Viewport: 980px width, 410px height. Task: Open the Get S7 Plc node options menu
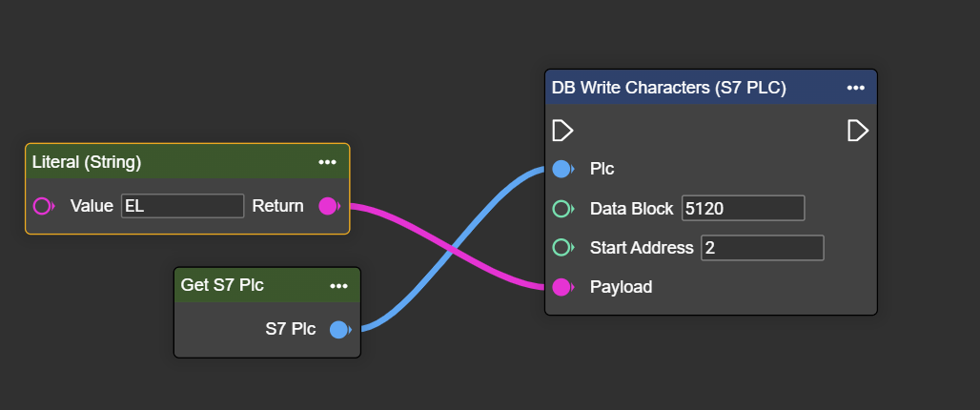pos(338,285)
